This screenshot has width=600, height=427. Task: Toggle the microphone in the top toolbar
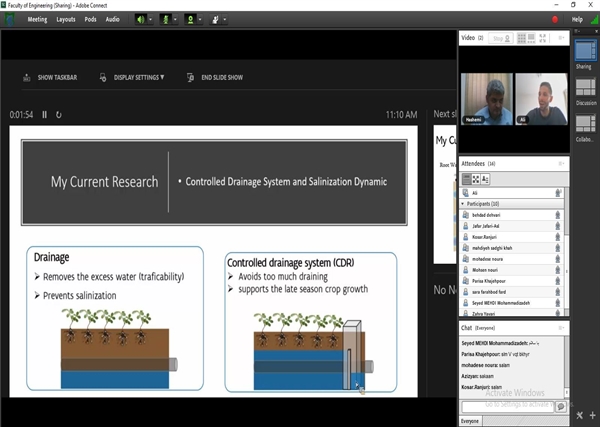pyautogui.click(x=164, y=19)
